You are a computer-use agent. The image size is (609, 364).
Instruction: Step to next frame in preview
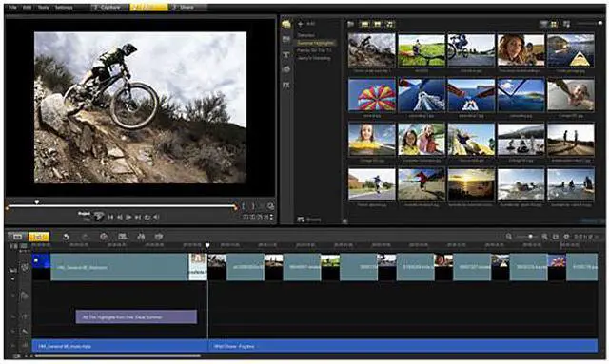point(128,218)
